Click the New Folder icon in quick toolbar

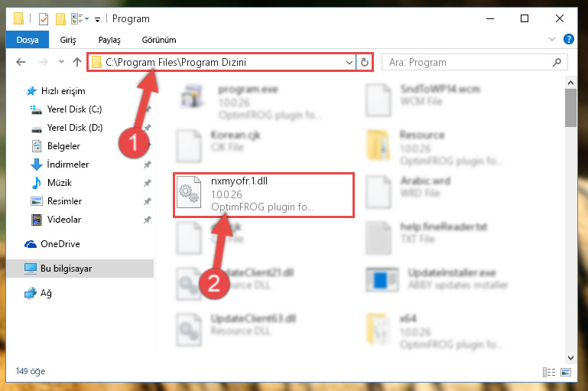coord(60,19)
